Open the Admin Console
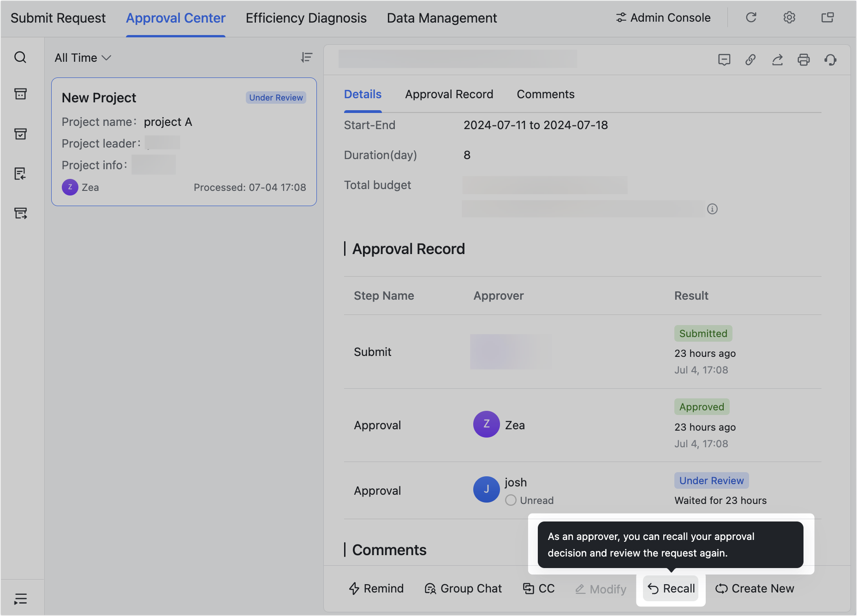 pyautogui.click(x=663, y=18)
